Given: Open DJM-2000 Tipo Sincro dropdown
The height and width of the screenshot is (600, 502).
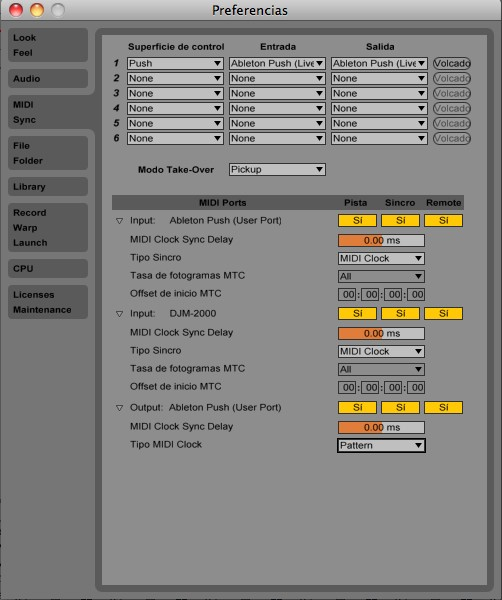Looking at the screenshot, I should pyautogui.click(x=381, y=351).
